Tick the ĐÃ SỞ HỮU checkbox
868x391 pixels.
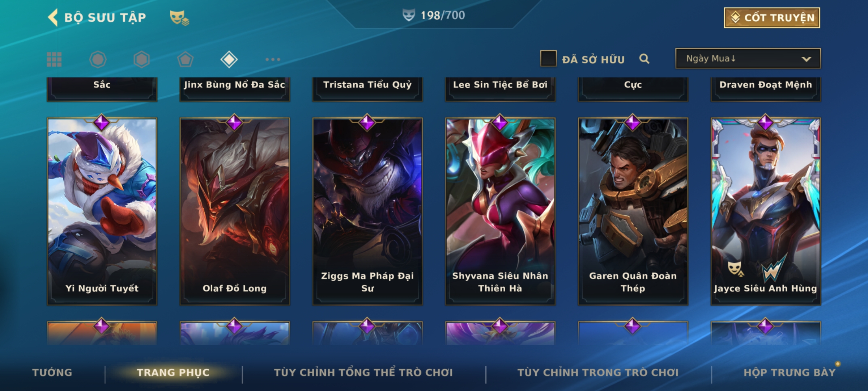coord(548,59)
